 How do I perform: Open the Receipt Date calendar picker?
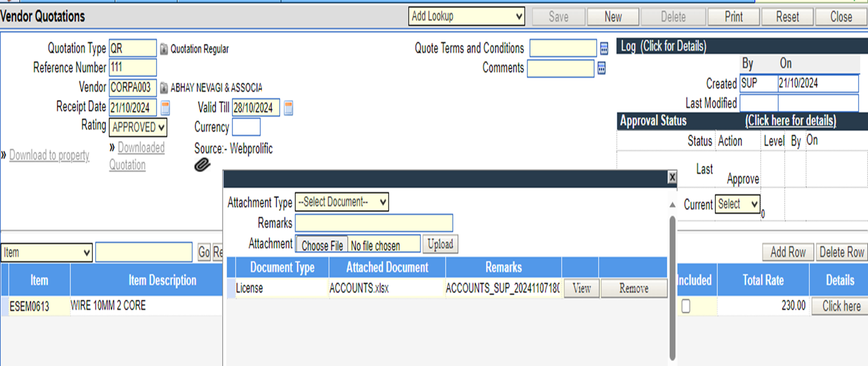pyautogui.click(x=165, y=108)
